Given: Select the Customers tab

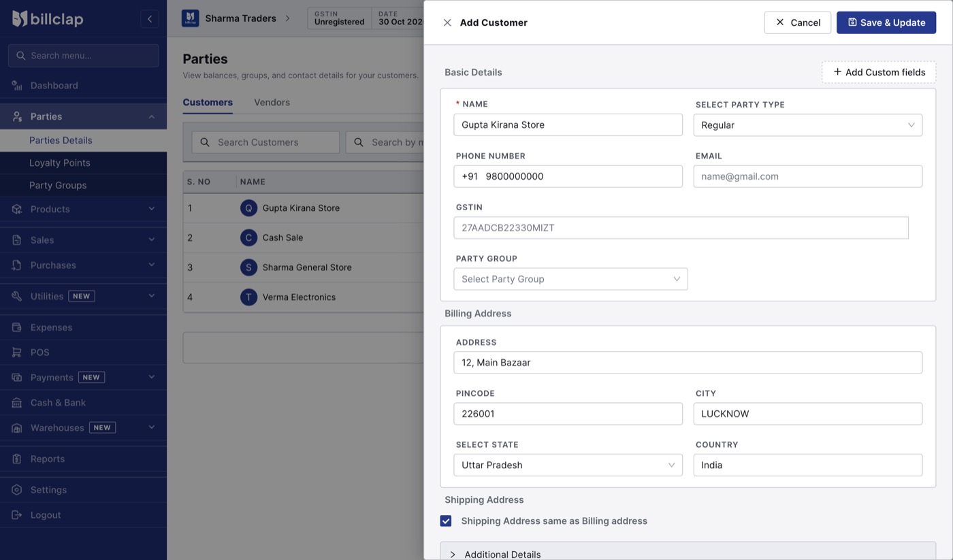Looking at the screenshot, I should (208, 102).
